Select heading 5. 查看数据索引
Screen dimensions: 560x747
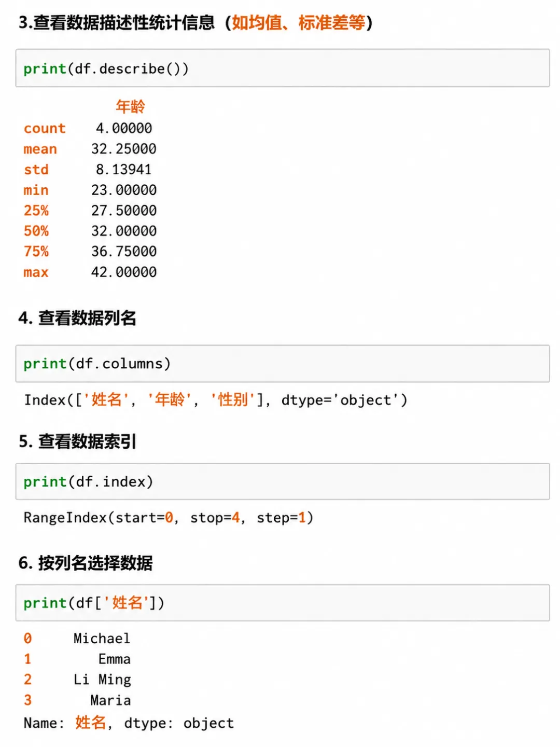[77, 441]
